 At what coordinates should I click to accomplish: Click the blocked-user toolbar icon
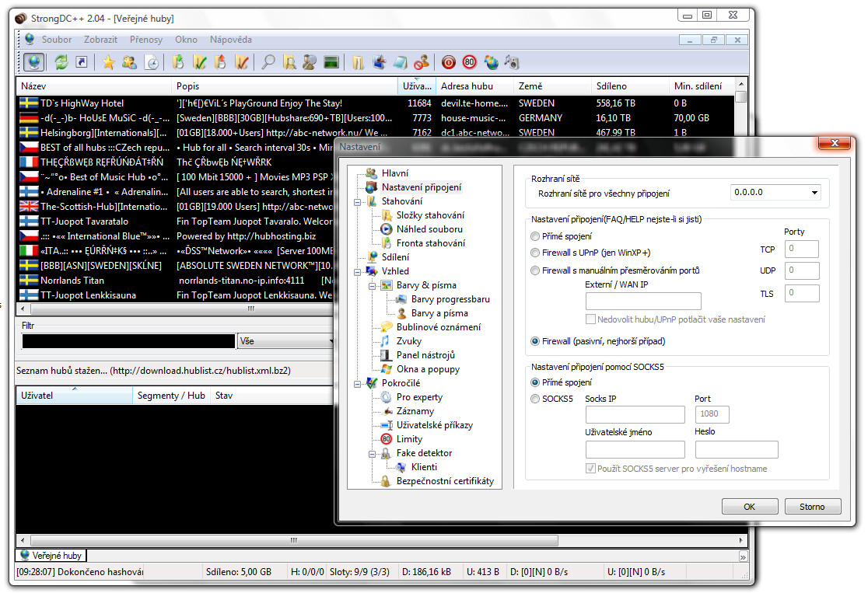tap(422, 62)
